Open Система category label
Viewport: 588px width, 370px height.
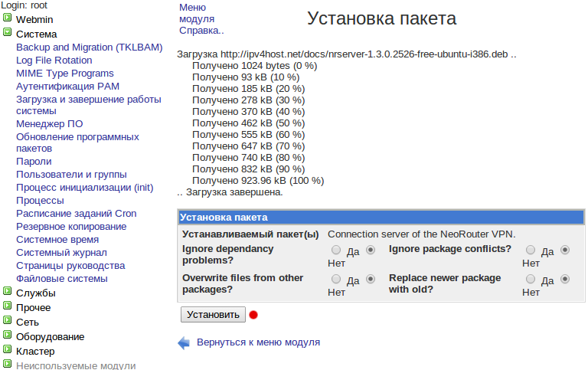(37, 34)
